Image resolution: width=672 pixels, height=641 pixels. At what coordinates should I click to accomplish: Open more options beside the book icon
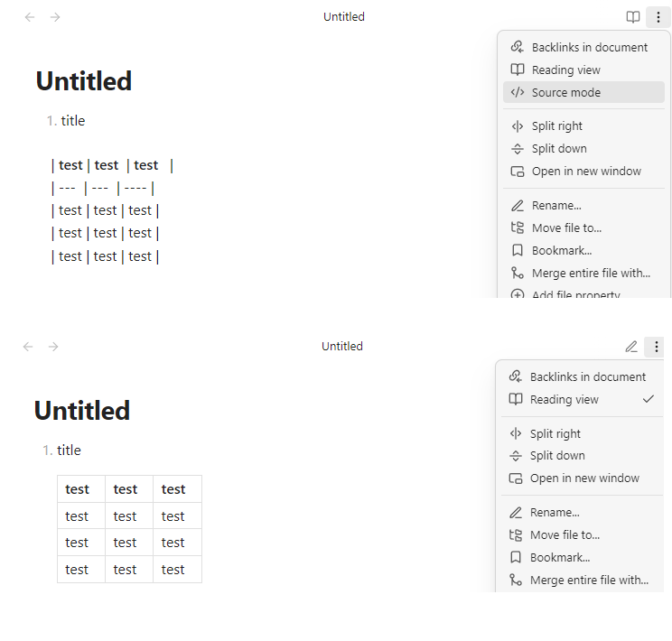(x=658, y=17)
